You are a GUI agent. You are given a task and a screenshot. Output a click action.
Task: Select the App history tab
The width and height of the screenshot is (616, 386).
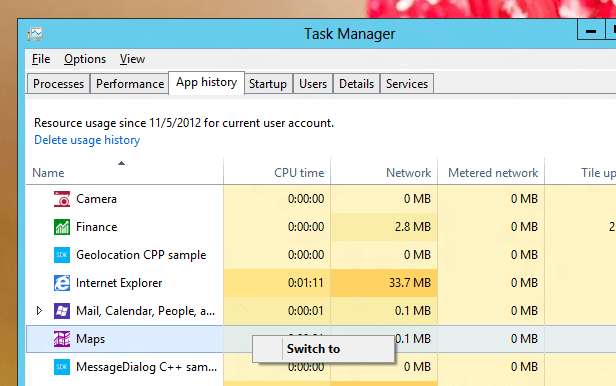(x=206, y=82)
